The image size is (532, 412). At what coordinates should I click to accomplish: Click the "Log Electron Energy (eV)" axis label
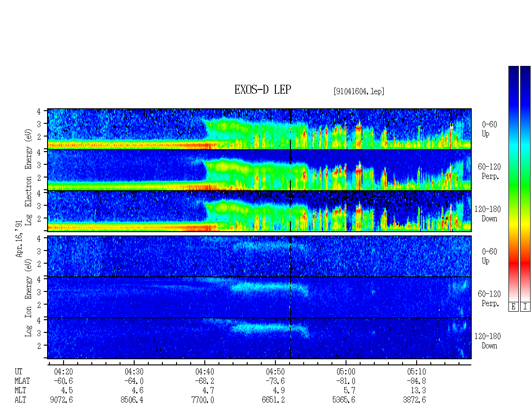point(28,177)
